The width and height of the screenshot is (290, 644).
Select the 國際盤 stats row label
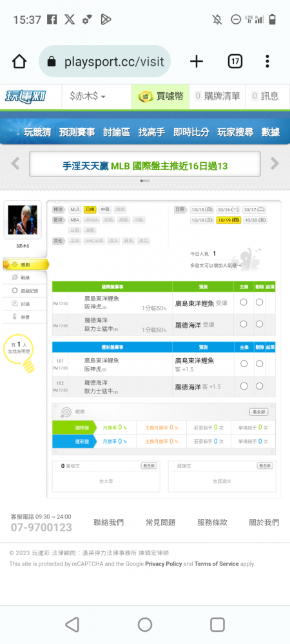pos(74,428)
